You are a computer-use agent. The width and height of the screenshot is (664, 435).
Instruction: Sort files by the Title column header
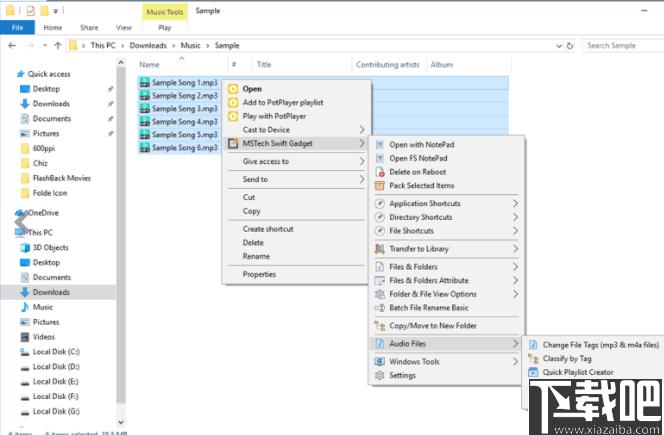click(x=264, y=64)
